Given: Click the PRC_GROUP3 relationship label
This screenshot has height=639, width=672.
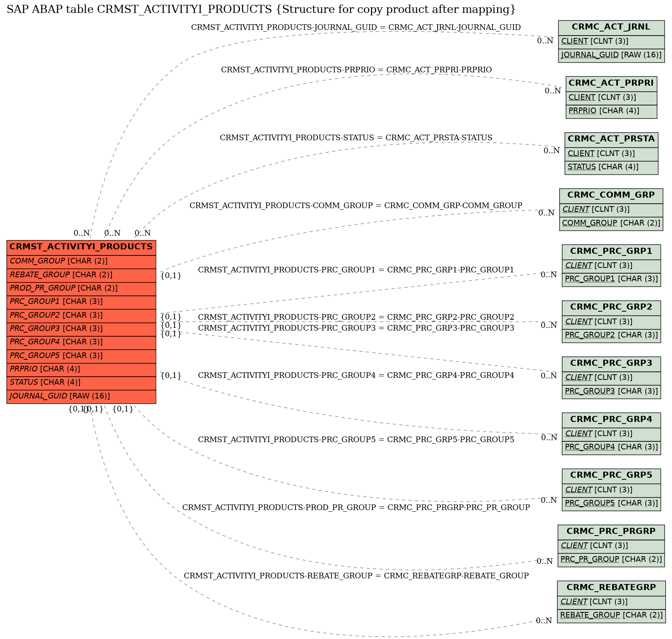Looking at the screenshot, I should pos(356,328).
